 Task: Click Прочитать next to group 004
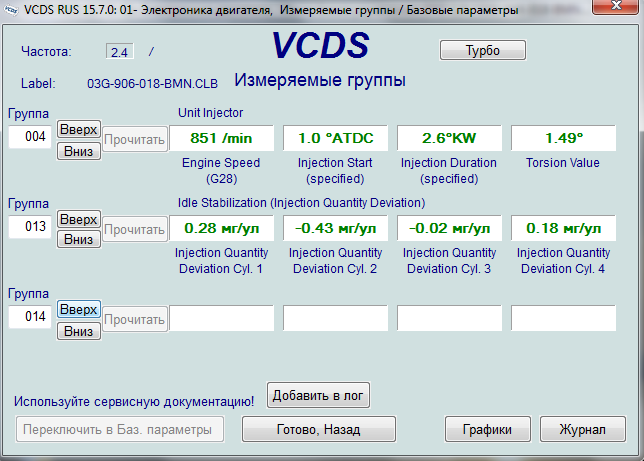point(135,140)
